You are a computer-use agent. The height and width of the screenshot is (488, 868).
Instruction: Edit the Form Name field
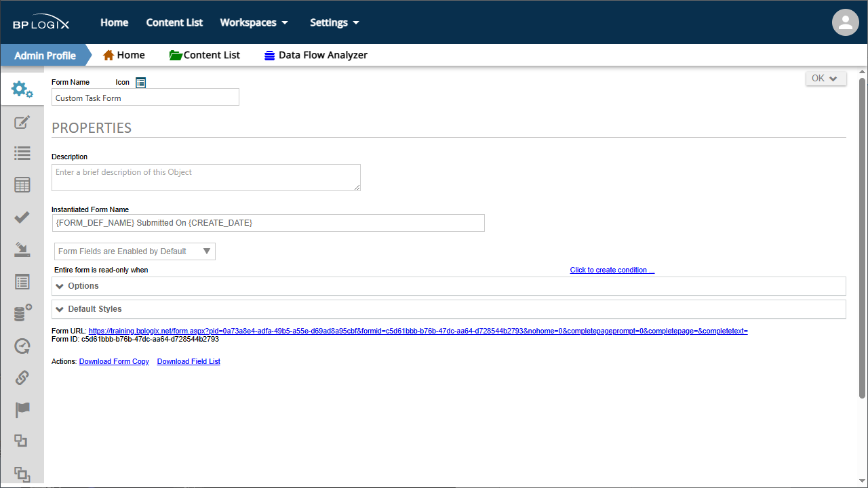145,98
